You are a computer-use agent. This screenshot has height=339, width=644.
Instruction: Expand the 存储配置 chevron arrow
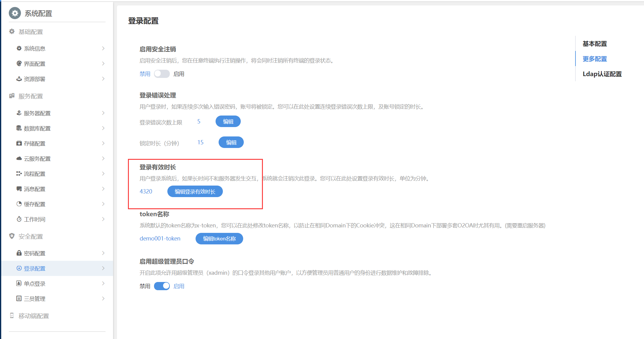coord(103,143)
